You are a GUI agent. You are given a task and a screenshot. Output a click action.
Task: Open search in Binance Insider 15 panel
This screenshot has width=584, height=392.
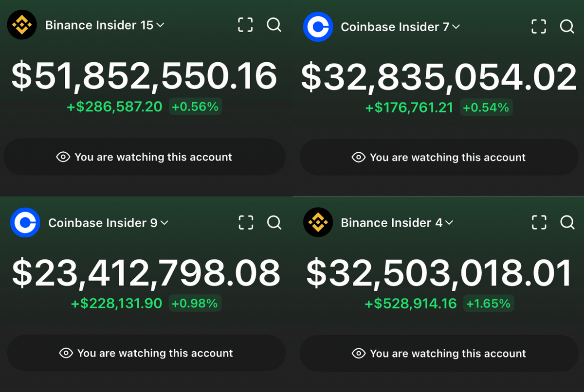click(274, 25)
